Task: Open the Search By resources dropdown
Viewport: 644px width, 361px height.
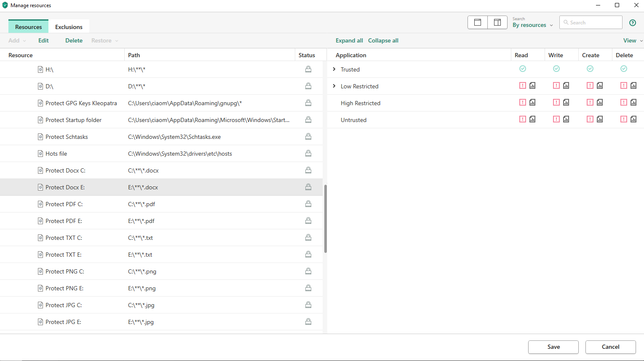Action: pos(532,25)
